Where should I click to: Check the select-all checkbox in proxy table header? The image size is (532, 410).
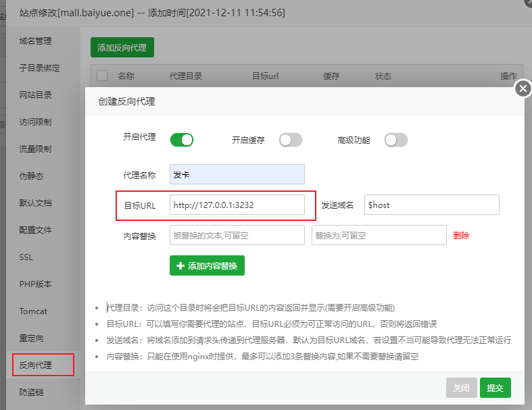click(x=102, y=76)
